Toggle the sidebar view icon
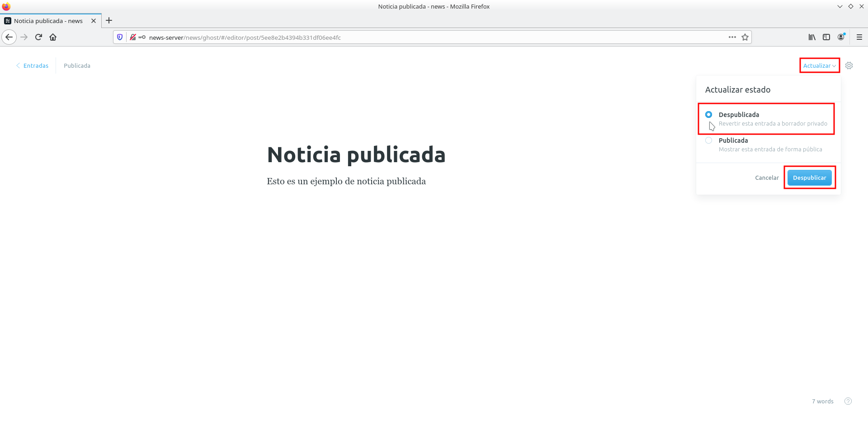 coord(826,37)
